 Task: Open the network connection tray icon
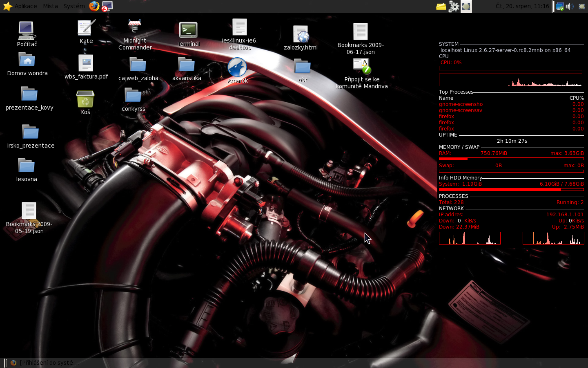pyautogui.click(x=560, y=6)
